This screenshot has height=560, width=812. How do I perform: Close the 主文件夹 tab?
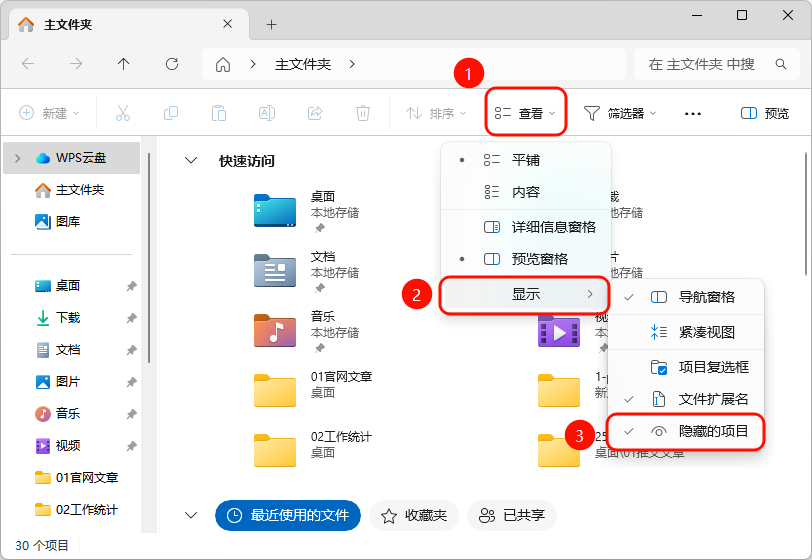coord(227,24)
